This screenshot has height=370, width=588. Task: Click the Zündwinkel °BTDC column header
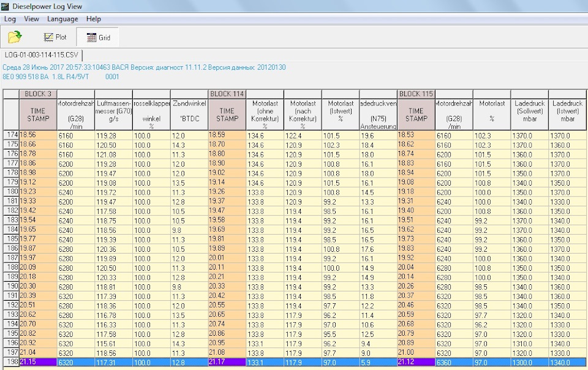point(189,114)
